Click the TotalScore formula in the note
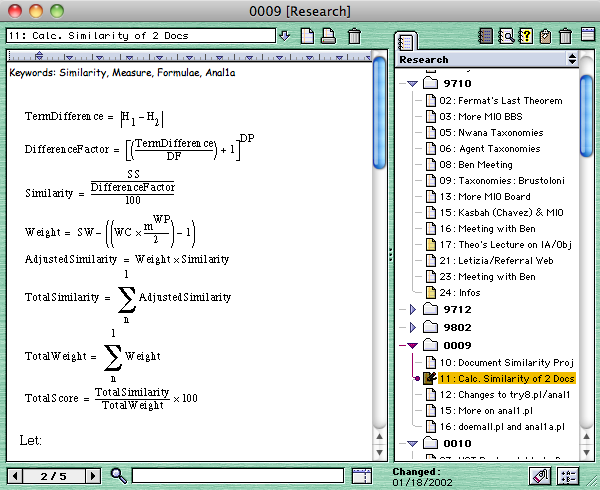The width and height of the screenshot is (600, 490). coord(111,399)
